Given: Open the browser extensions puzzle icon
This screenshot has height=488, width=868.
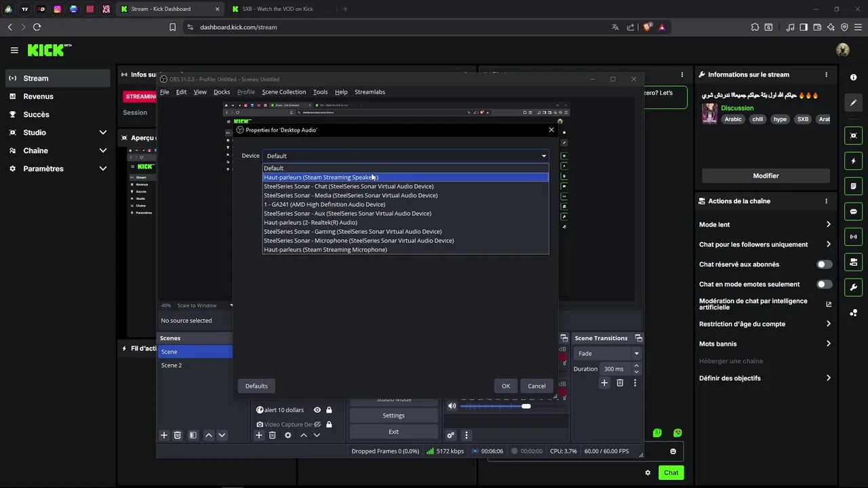Looking at the screenshot, I should pos(755,27).
